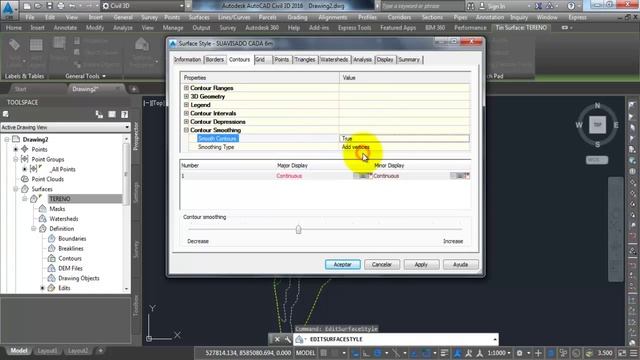Click the Points node icon in Toolspace
Viewport: 640px width, 360px height.
click(24, 149)
